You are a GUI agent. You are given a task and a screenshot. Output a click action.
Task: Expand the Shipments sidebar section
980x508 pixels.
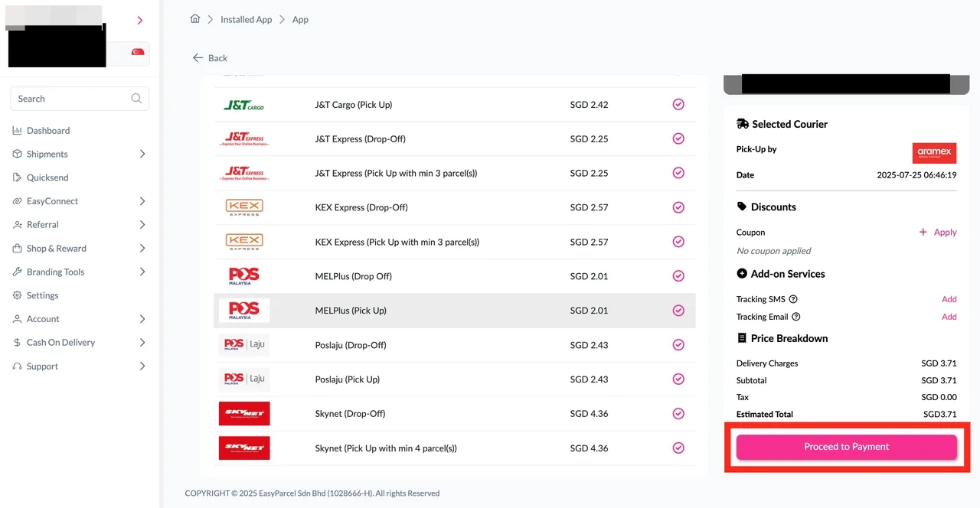(48, 154)
